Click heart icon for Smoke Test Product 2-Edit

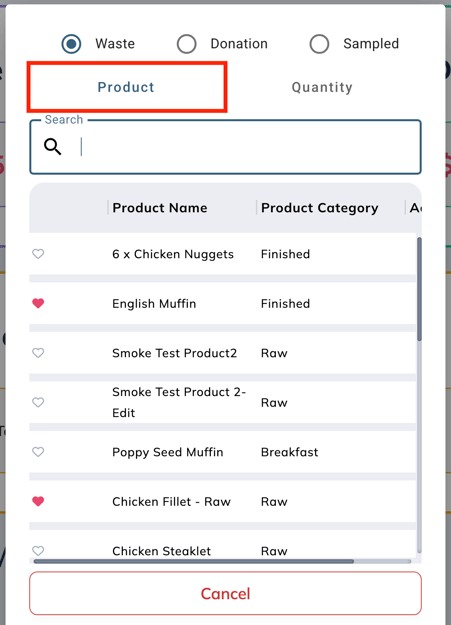pos(38,402)
